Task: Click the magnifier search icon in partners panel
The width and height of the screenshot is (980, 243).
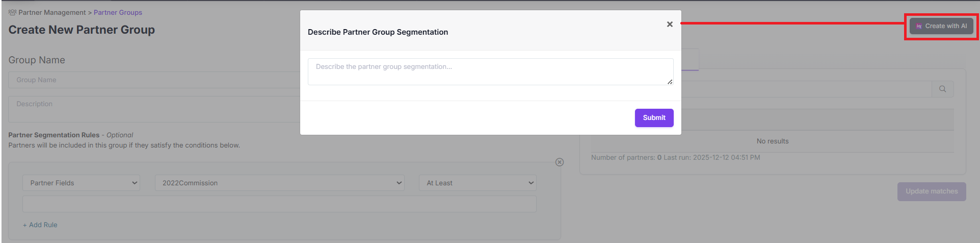Action: click(942, 89)
